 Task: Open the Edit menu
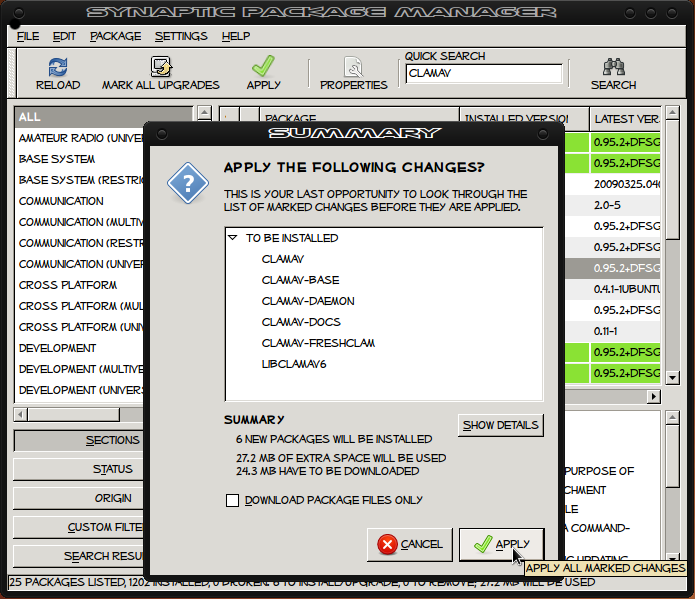64,36
